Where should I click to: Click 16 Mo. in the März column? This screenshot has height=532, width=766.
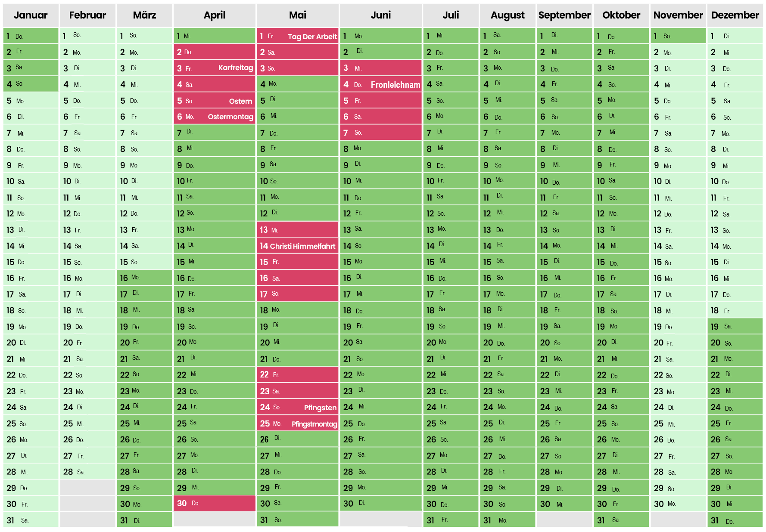click(x=144, y=278)
